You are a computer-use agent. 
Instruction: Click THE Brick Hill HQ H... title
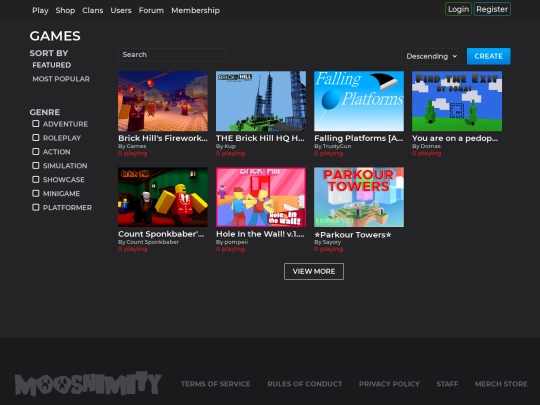pyautogui.click(x=260, y=138)
